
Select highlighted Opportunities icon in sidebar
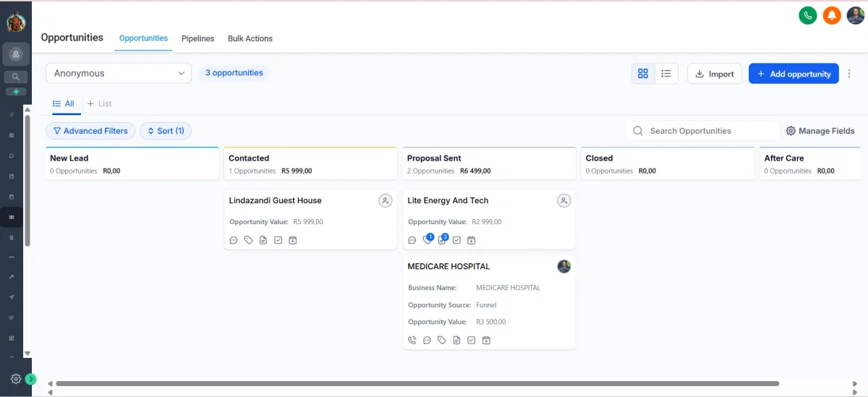11,217
